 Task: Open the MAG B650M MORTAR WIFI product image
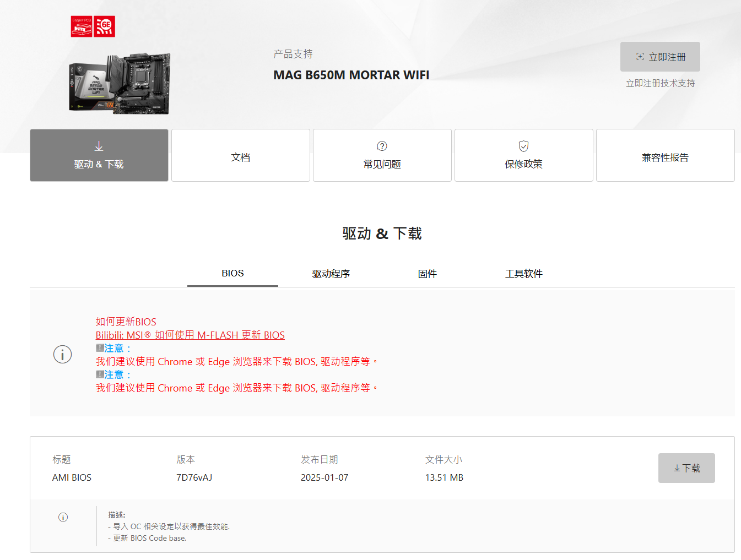click(120, 84)
